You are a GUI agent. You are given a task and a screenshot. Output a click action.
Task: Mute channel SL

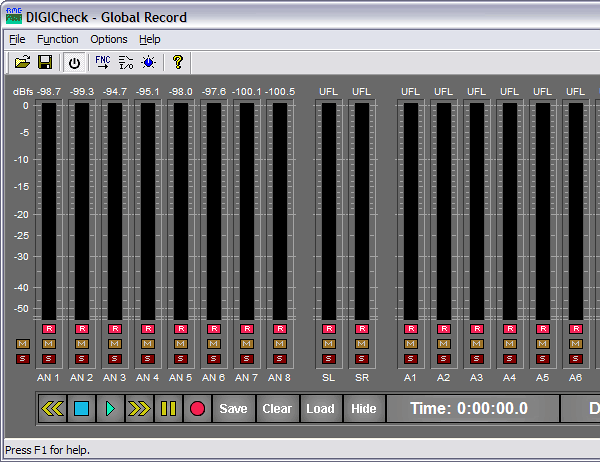tap(329, 344)
